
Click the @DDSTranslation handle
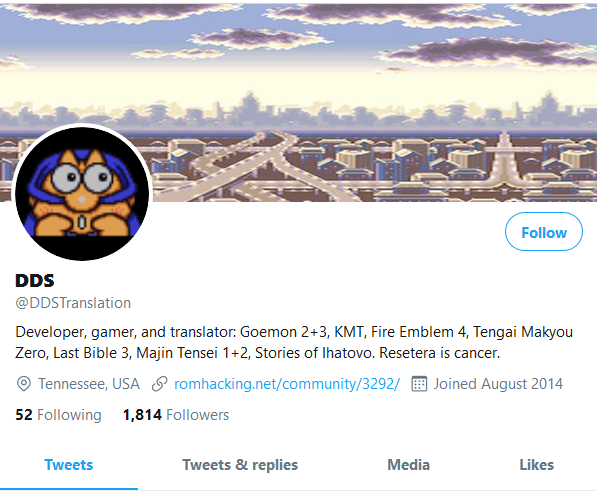tap(73, 303)
